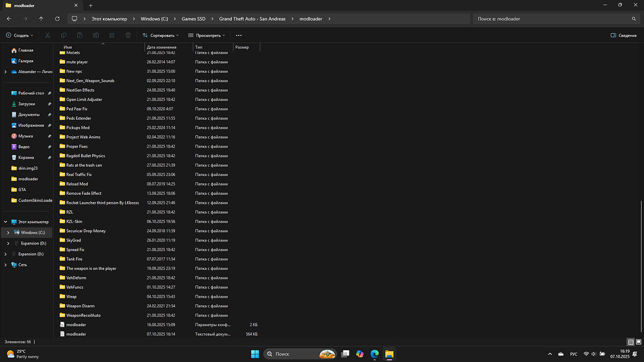
Task: Click the Delete trash icon in toolbar
Action: [128, 35]
